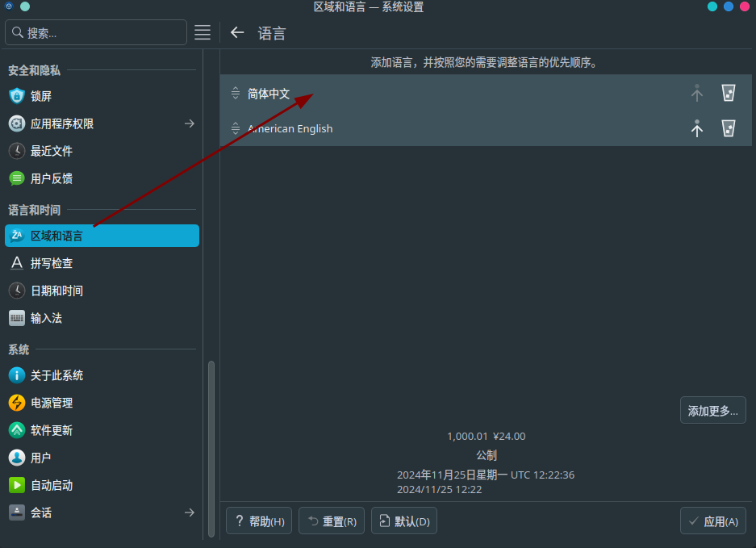This screenshot has height=548, width=756.
Task: Click the 重置(R) reset button
Action: 332,521
